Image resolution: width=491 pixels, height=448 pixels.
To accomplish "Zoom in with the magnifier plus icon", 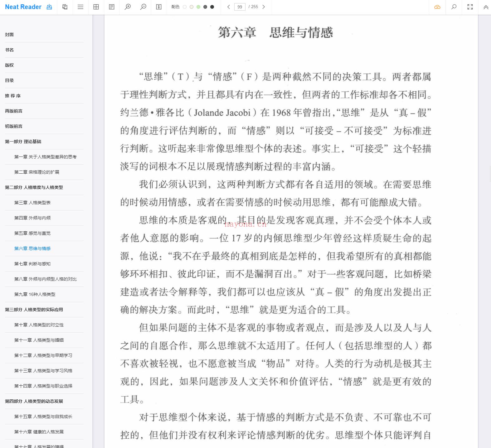I will point(128,7).
